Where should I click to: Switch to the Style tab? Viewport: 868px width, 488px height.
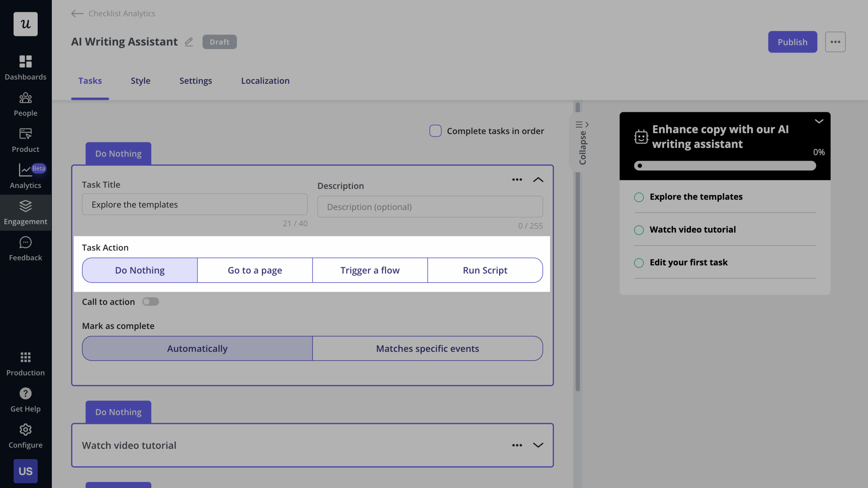tap(140, 81)
